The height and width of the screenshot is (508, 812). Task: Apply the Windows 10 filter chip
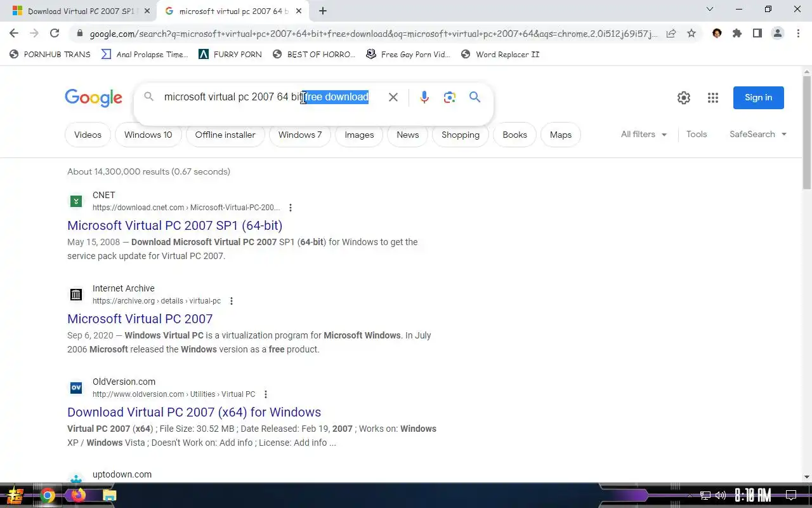pos(148,135)
